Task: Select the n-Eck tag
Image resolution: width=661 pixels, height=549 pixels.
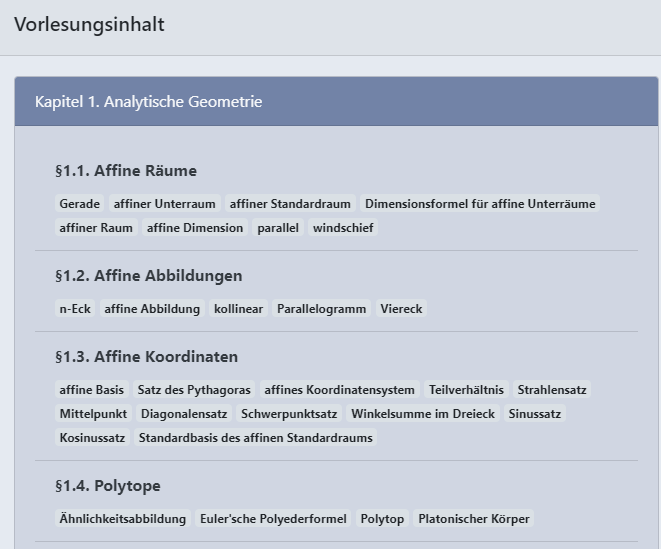Action: point(75,309)
